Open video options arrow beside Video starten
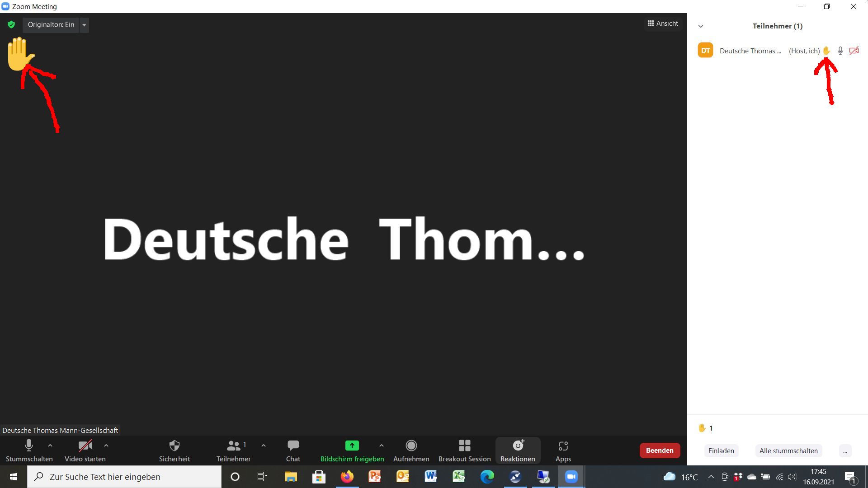This screenshot has height=488, width=868. [106, 446]
